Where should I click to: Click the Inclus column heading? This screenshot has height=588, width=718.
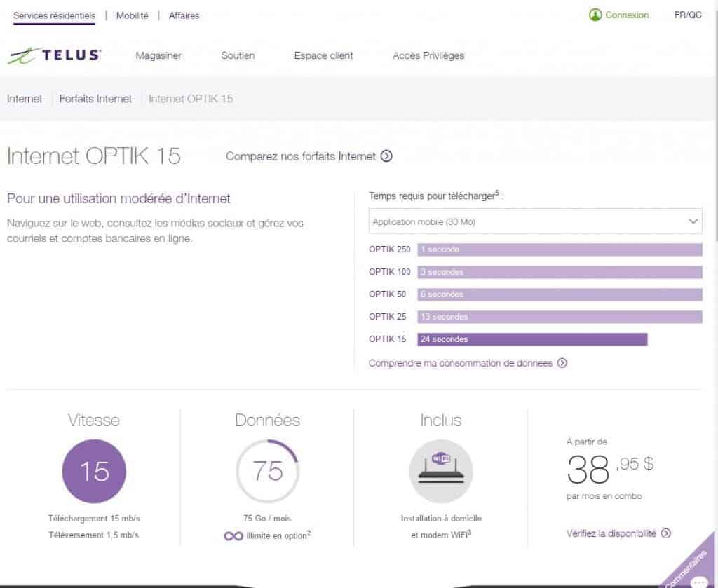tap(441, 420)
